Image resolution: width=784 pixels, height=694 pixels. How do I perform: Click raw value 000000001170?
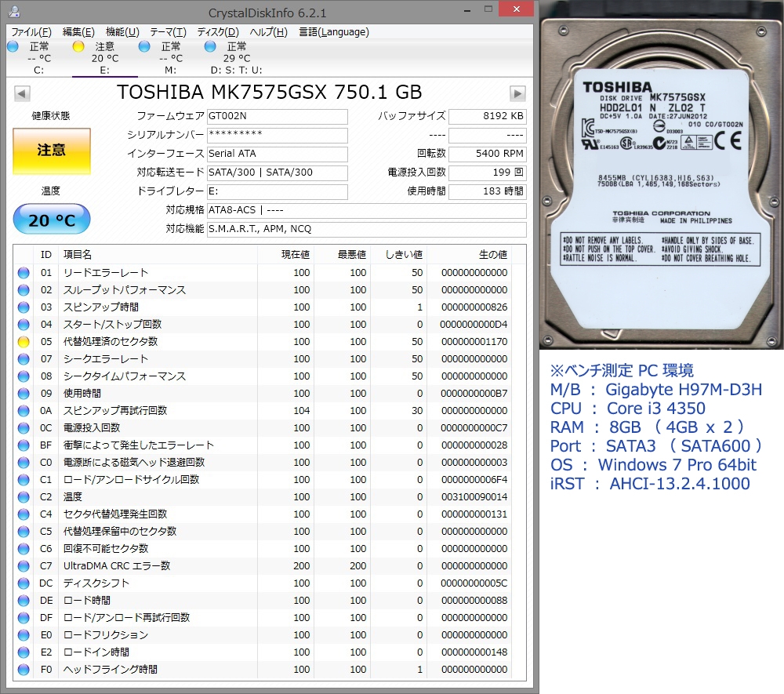coord(474,341)
